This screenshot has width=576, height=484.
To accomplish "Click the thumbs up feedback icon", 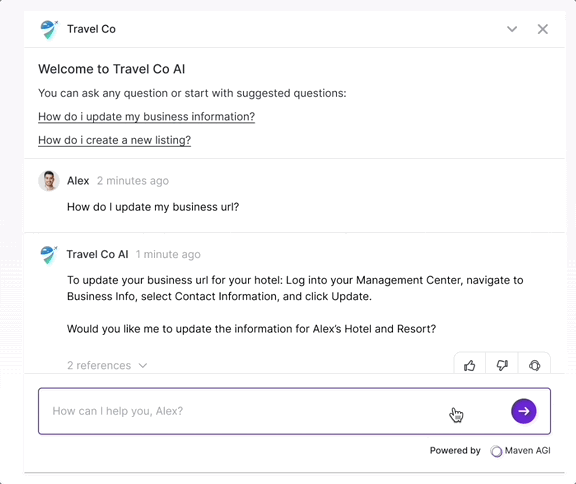I will pos(469,365).
